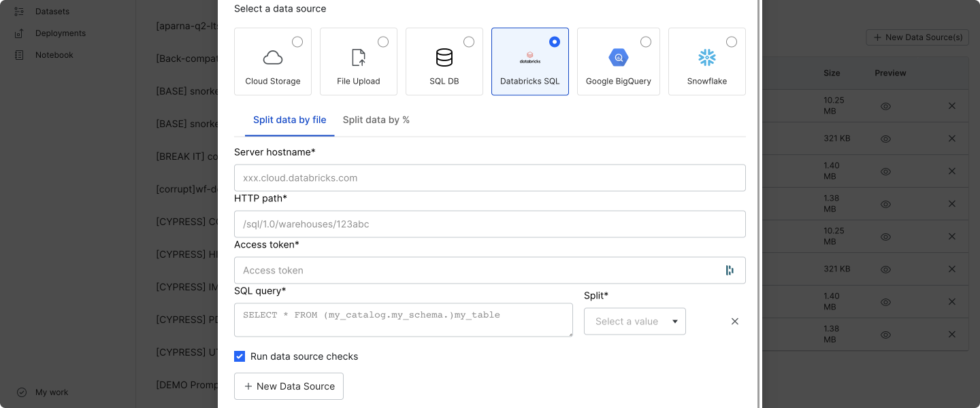Image resolution: width=980 pixels, height=408 pixels.
Task: Select the SQL DB radio button
Action: (469, 42)
